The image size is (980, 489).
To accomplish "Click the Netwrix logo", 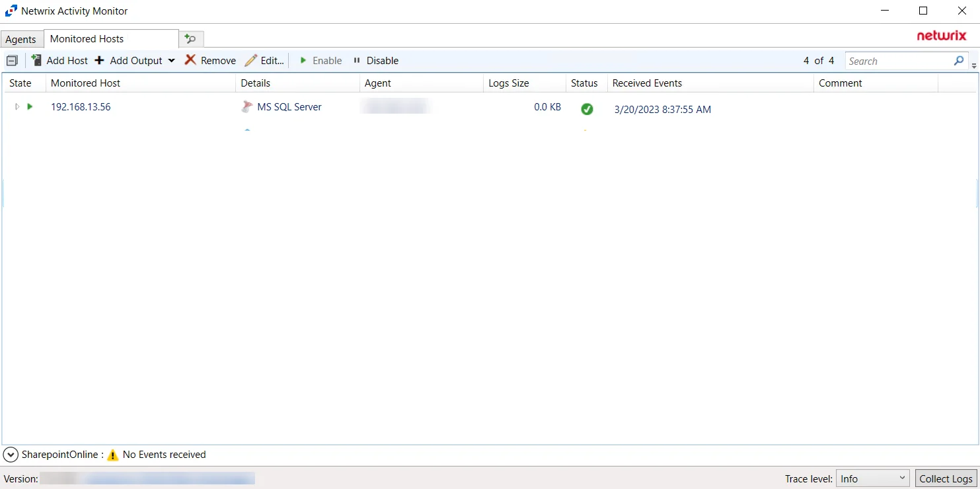I will [942, 36].
